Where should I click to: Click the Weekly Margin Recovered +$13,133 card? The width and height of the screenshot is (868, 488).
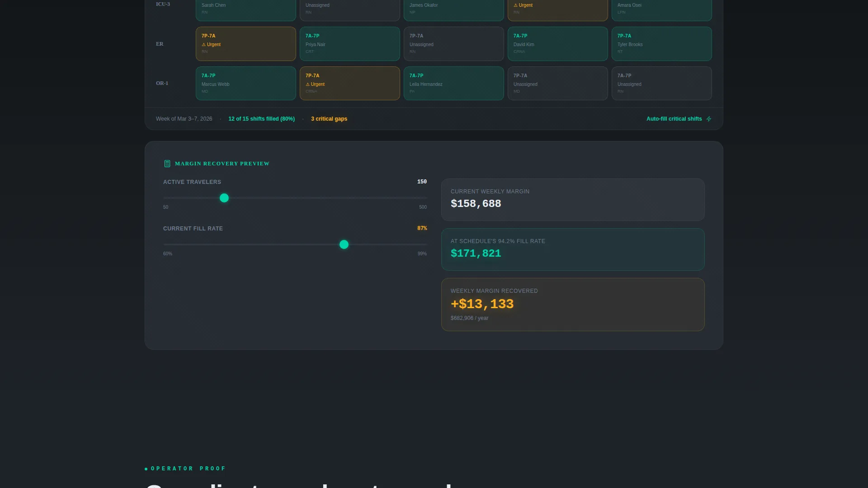pos(573,305)
